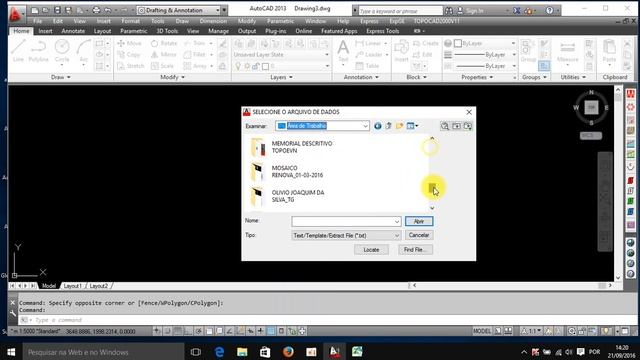Image resolution: width=640 pixels, height=360 pixels.
Task: Click the Locate button
Action: point(371,250)
